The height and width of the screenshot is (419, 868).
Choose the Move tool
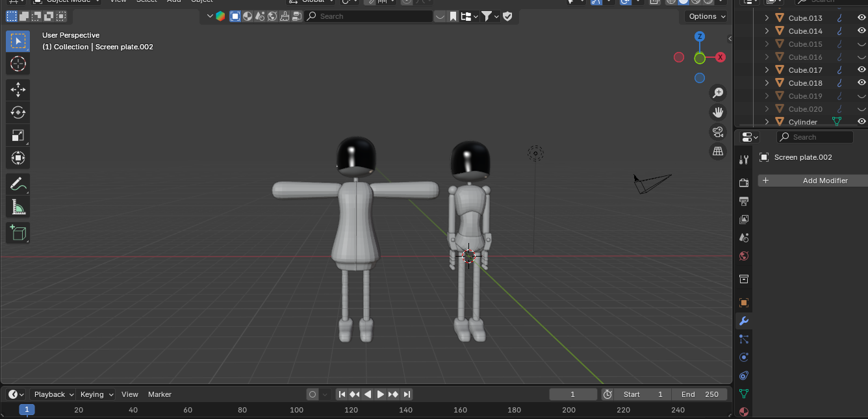(x=18, y=90)
